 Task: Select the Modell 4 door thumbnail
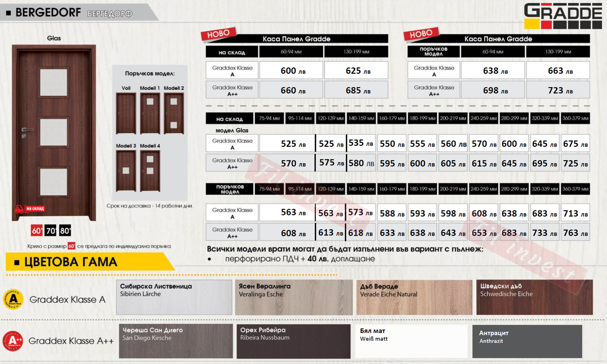[150, 171]
